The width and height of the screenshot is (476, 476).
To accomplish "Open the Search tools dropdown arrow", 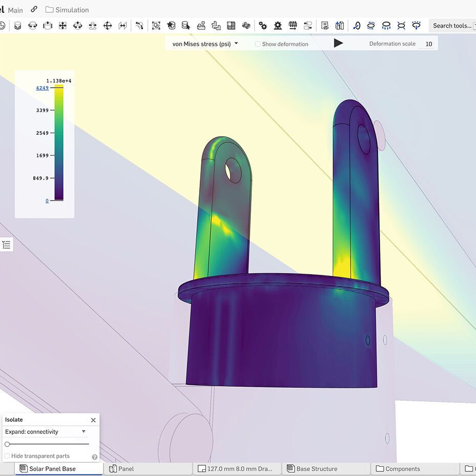I will point(473,25).
